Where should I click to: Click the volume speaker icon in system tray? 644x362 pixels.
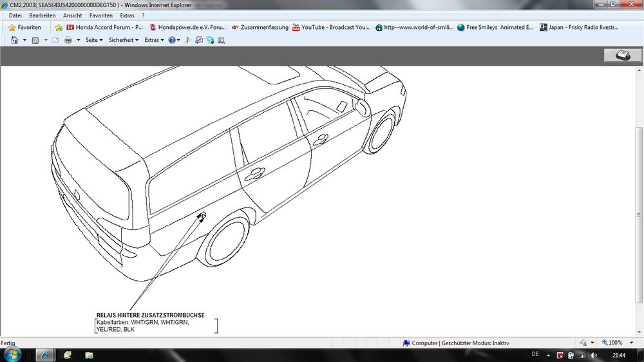(x=593, y=355)
